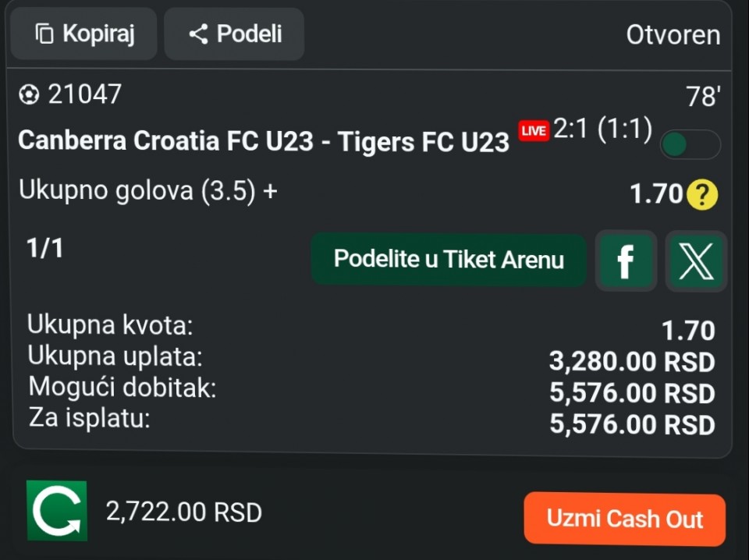Click the red LIVE badge
This screenshot has width=749, height=560.
click(534, 131)
